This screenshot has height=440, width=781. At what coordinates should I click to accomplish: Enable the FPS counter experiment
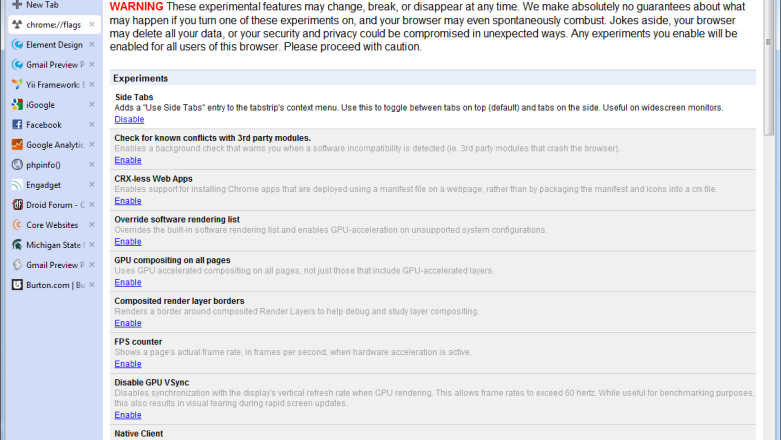128,364
